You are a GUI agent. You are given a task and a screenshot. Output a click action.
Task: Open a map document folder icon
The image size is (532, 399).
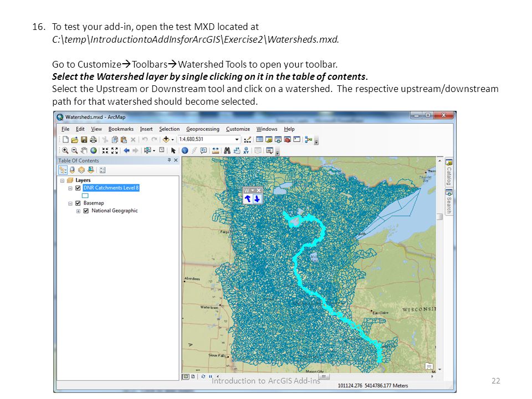coord(75,140)
